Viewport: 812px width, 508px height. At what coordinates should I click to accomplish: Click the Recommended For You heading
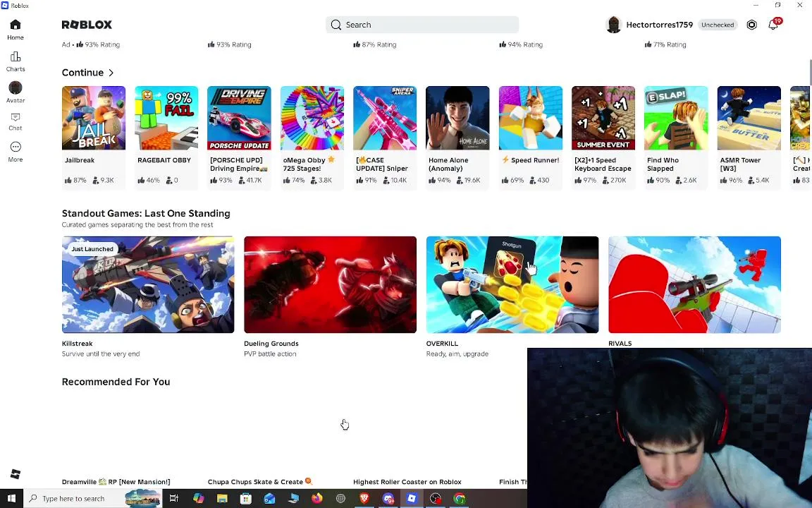tap(116, 382)
